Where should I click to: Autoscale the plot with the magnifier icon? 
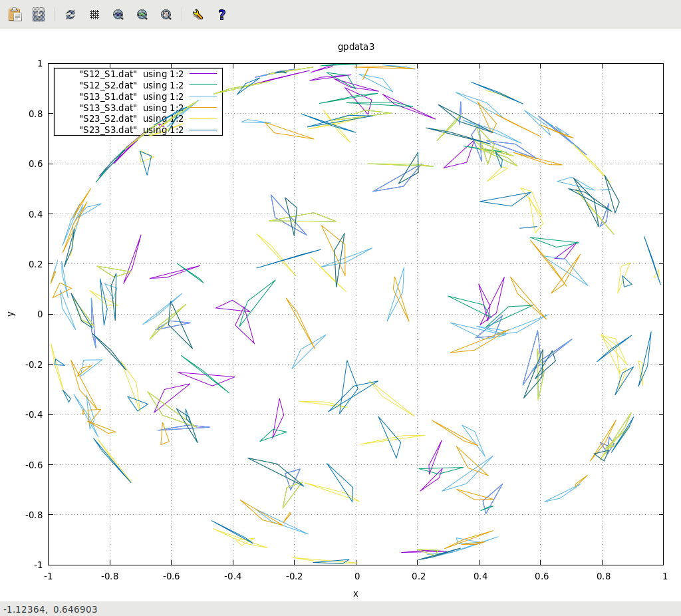coord(166,14)
